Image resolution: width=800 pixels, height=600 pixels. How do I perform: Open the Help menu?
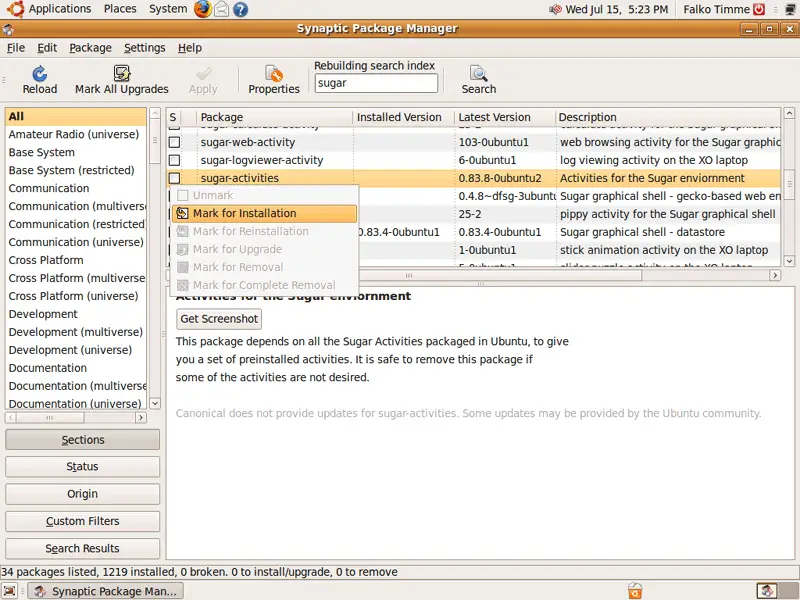point(190,48)
